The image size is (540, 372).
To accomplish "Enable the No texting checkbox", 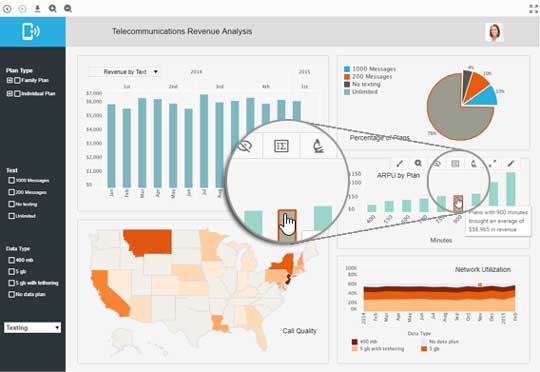I will point(11,204).
